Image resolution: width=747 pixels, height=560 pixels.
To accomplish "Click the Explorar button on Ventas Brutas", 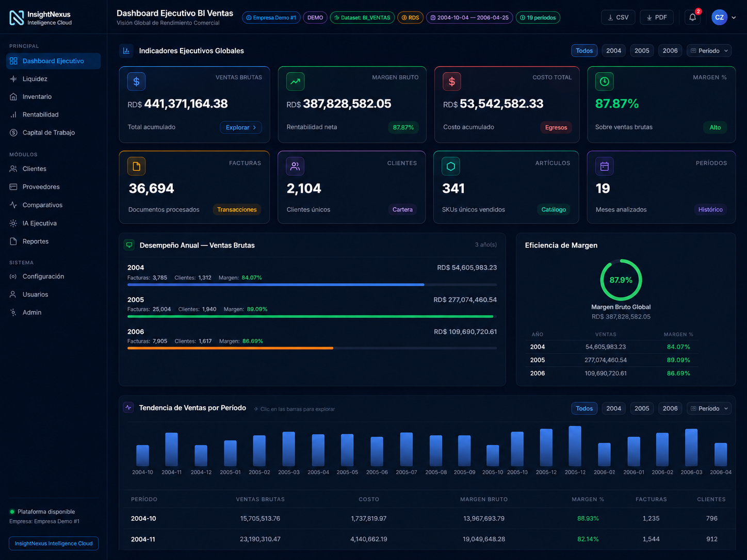I will pyautogui.click(x=241, y=127).
